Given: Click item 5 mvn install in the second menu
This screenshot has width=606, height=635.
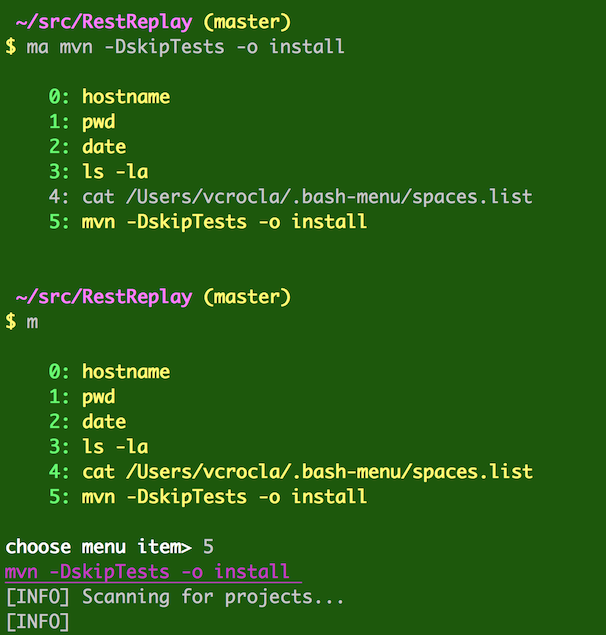Looking at the screenshot, I should click(208, 497).
